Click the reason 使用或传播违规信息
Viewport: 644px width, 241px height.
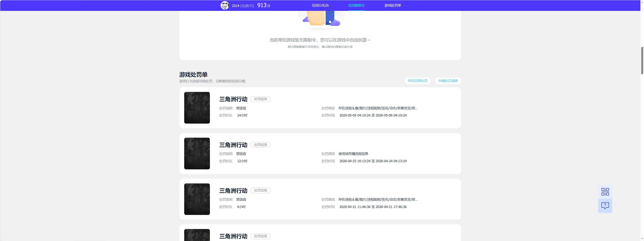tap(353, 154)
